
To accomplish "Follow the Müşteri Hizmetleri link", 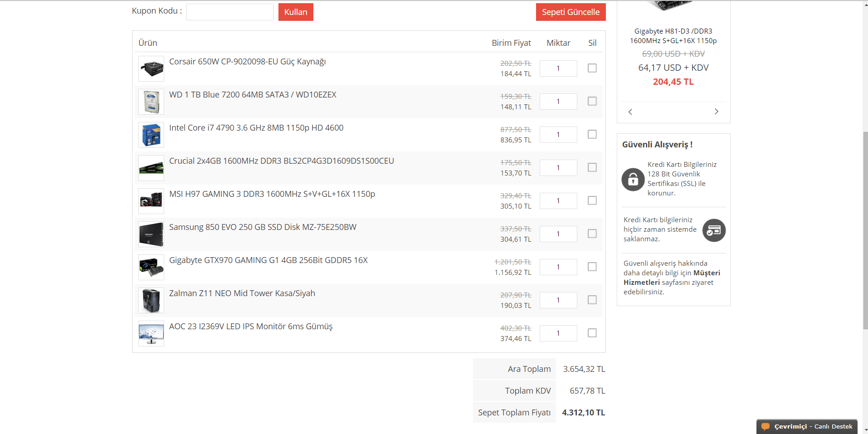I will 672,278.
